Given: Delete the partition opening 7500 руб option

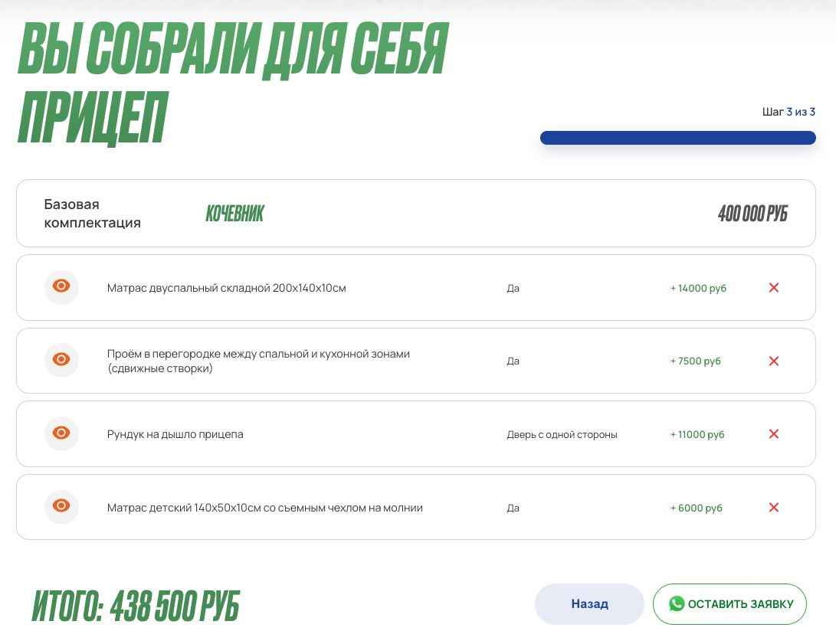Looking at the screenshot, I should coord(773,361).
